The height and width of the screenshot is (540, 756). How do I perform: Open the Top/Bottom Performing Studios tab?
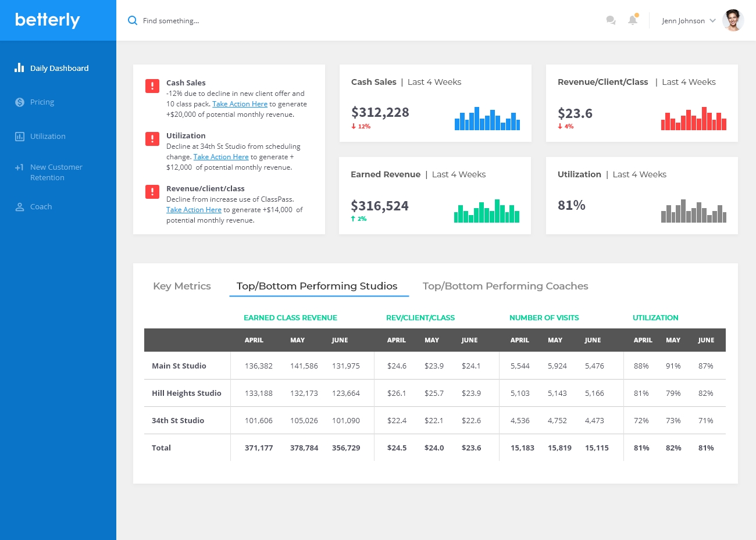[x=317, y=286]
